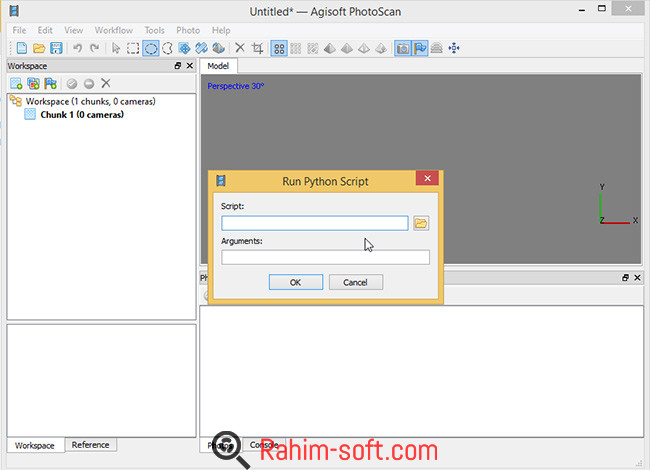Open the Workflow menu
The image size is (650, 470).
(x=114, y=30)
